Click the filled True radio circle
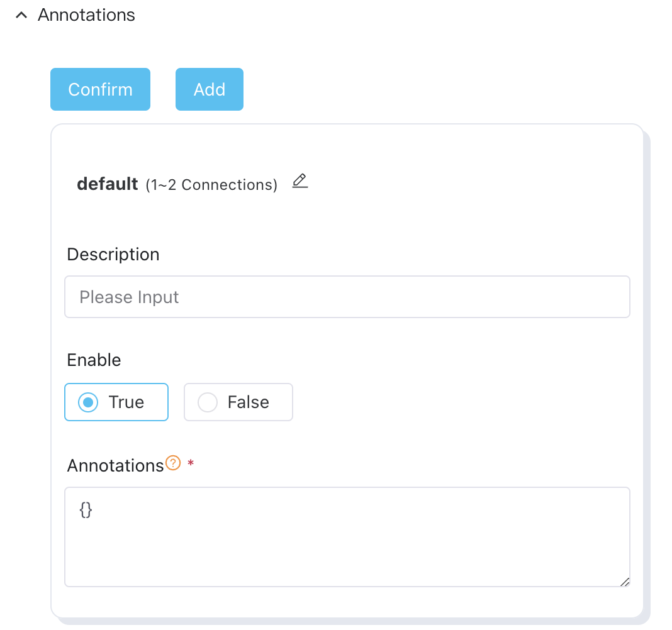The width and height of the screenshot is (672, 630). click(88, 402)
